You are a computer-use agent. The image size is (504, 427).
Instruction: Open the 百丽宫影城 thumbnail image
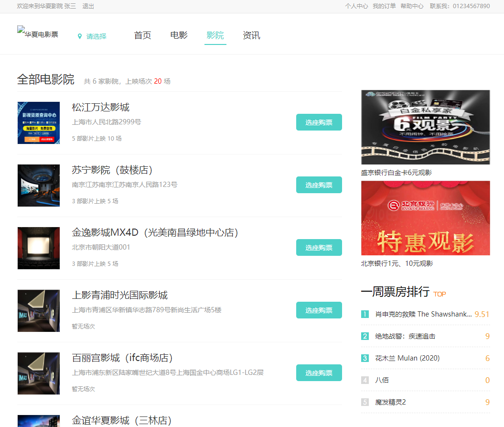point(39,373)
